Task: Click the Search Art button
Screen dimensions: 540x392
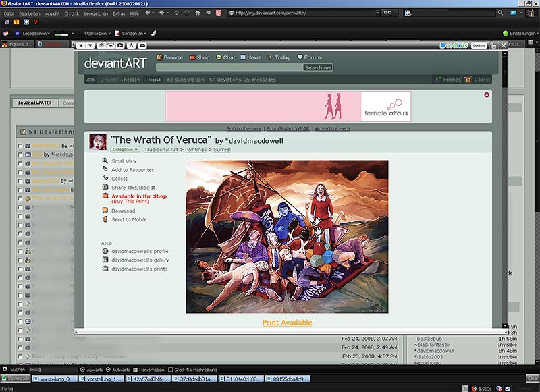Action: pos(318,67)
